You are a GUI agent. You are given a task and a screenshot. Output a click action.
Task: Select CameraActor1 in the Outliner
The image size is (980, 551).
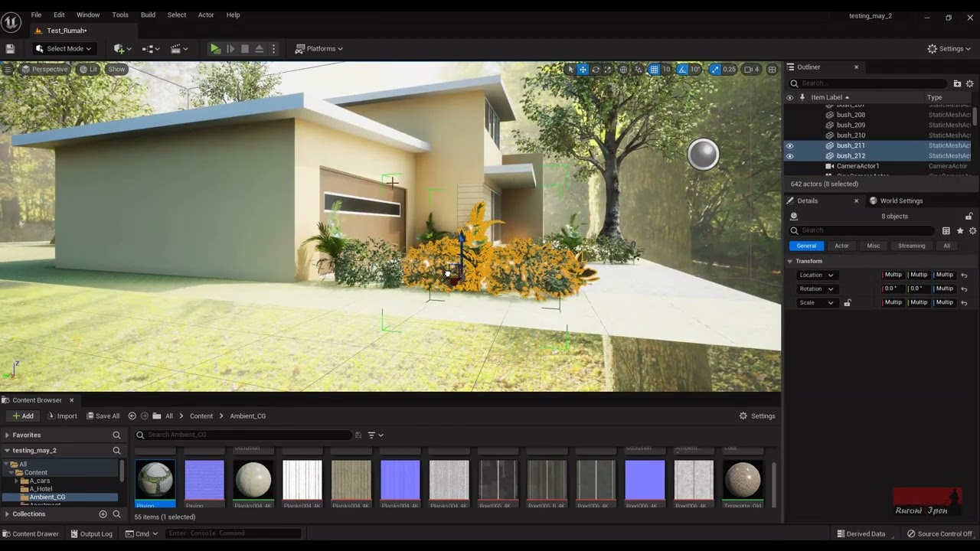(857, 166)
